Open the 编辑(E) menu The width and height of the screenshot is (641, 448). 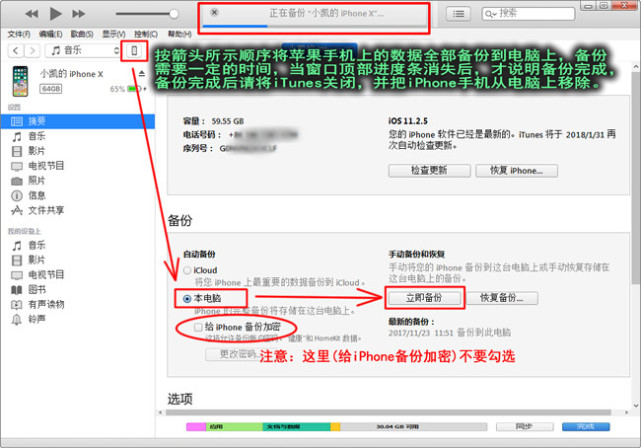click(51, 34)
